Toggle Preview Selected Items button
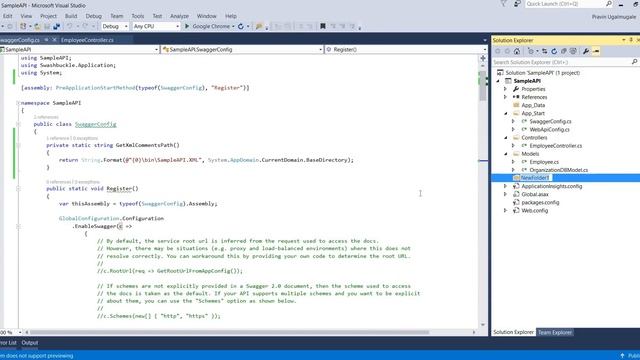The height and width of the screenshot is (360, 640). click(x=596, y=51)
